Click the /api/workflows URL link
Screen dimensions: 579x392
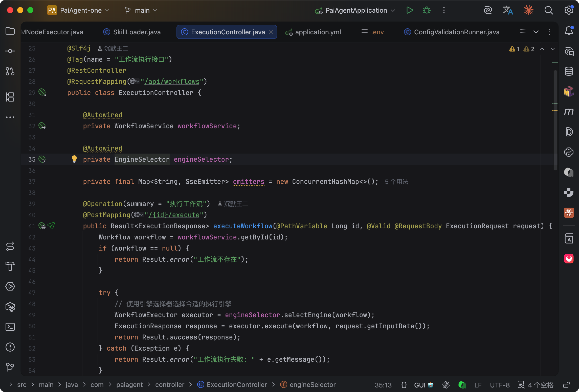click(172, 82)
